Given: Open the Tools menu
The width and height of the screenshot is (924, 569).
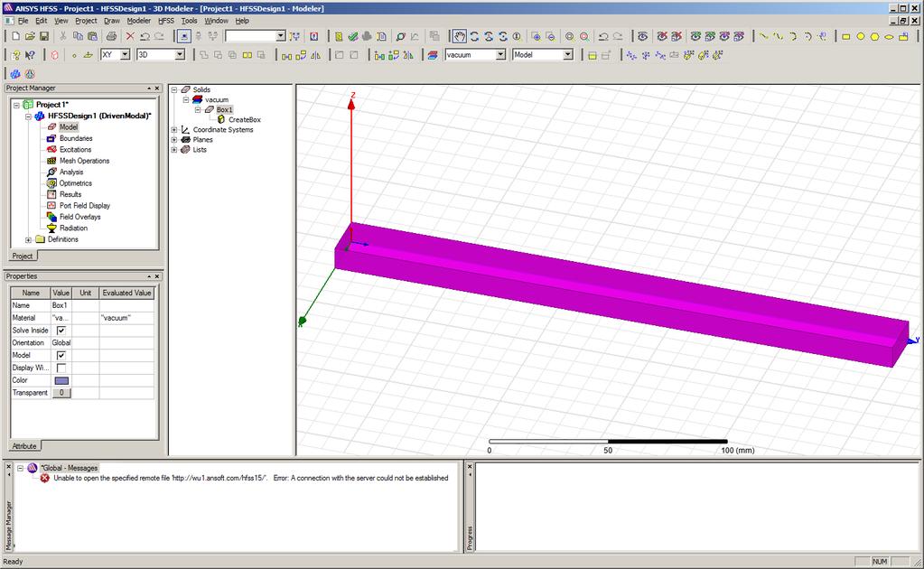Looking at the screenshot, I should point(189,21).
